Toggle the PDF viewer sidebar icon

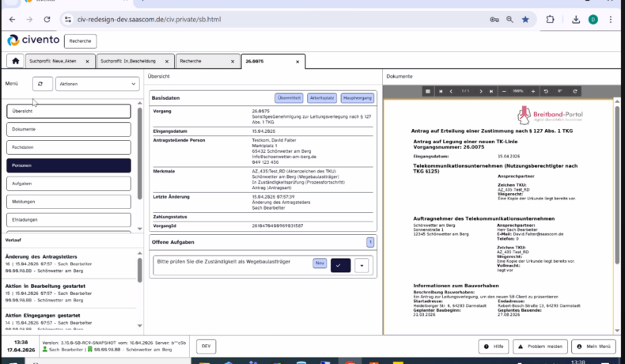coord(427,91)
